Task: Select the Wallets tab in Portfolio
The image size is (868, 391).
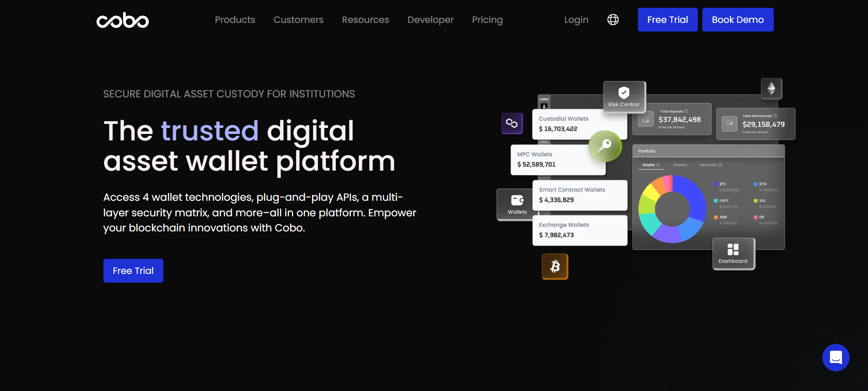Action: pos(679,165)
